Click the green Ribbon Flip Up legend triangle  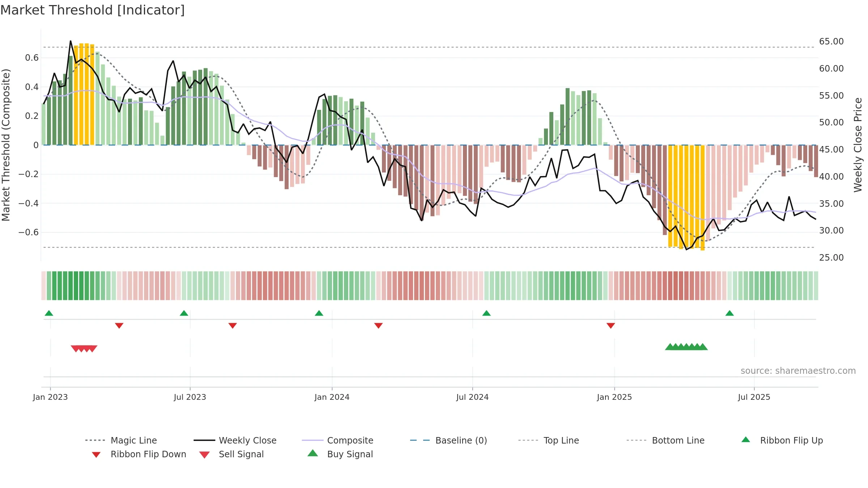746,440
